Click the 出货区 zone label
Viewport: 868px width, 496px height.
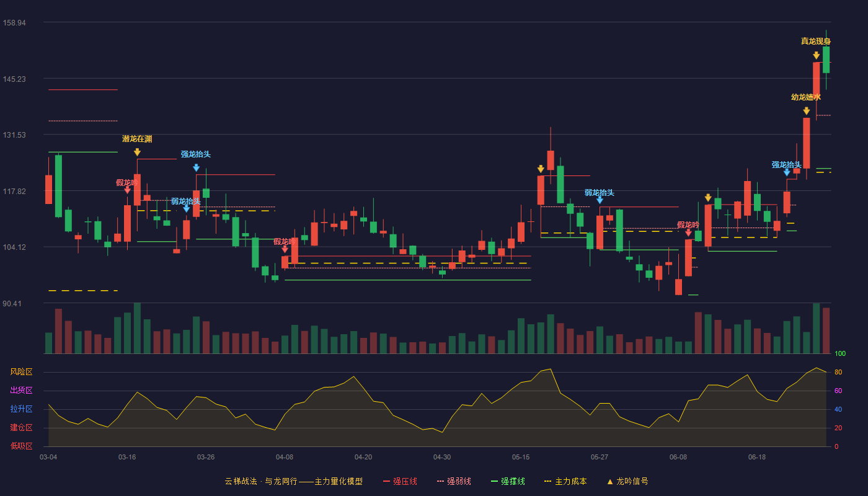21,391
